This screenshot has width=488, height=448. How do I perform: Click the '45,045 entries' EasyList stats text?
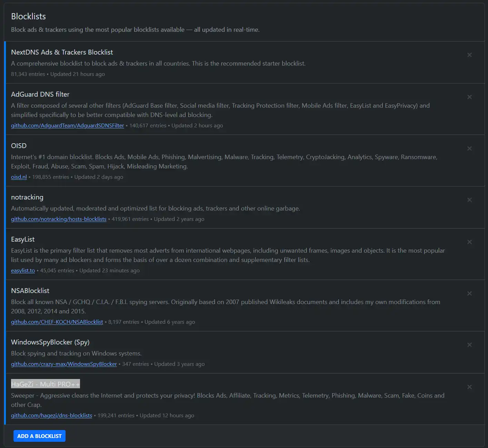(x=57, y=271)
